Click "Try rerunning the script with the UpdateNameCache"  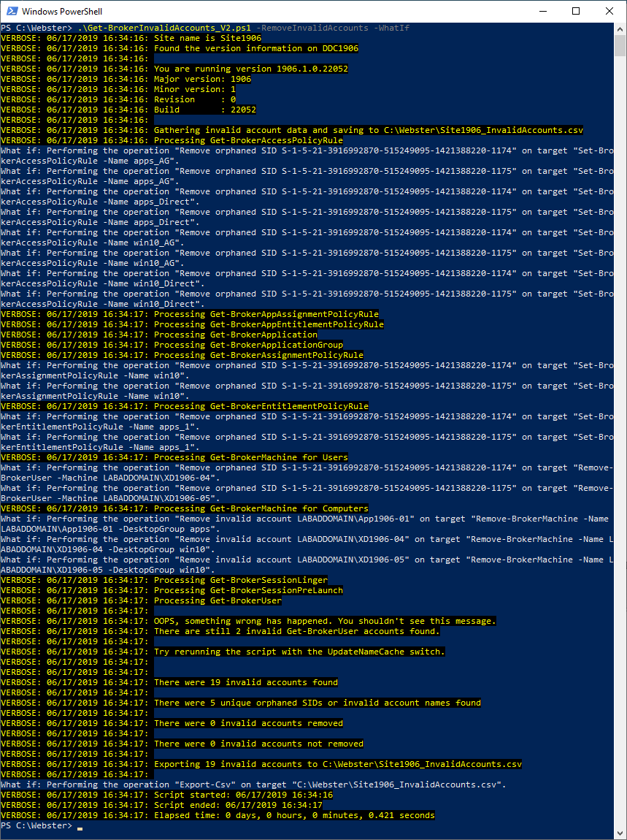click(299, 652)
